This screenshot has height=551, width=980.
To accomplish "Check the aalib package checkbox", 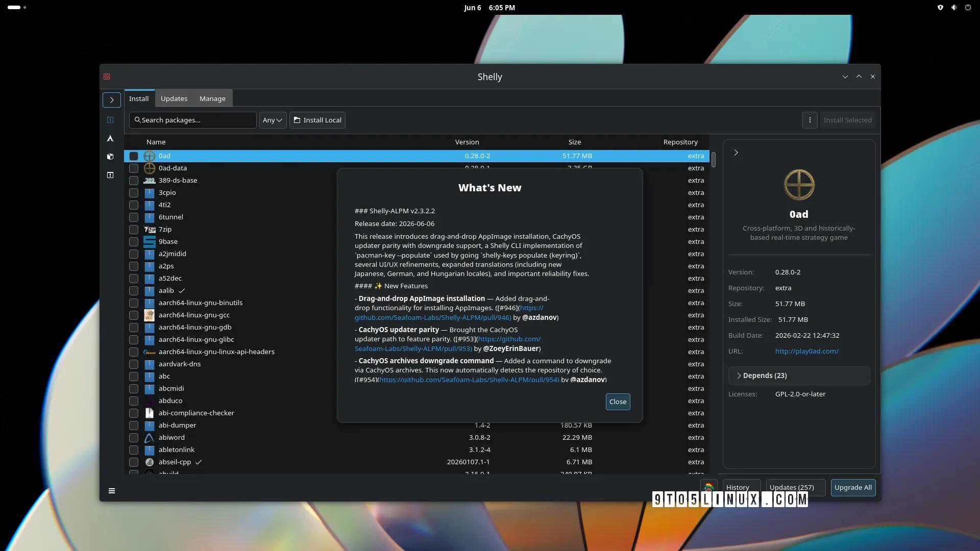I will (134, 290).
